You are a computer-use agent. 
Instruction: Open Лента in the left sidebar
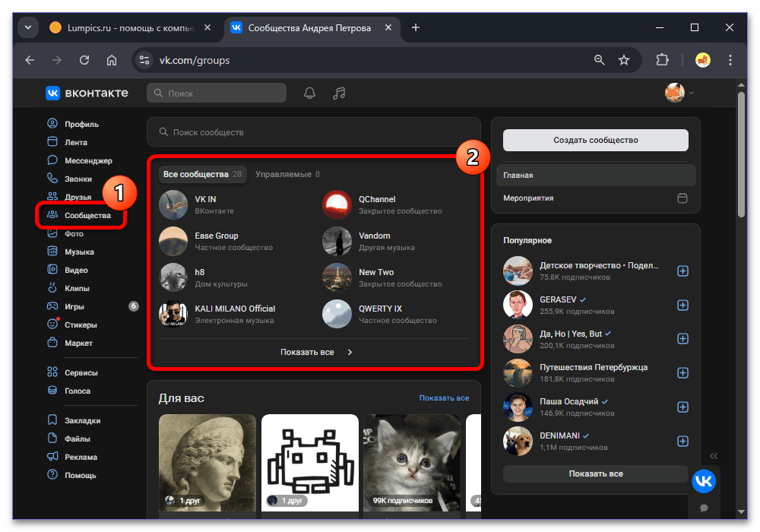[x=75, y=142]
